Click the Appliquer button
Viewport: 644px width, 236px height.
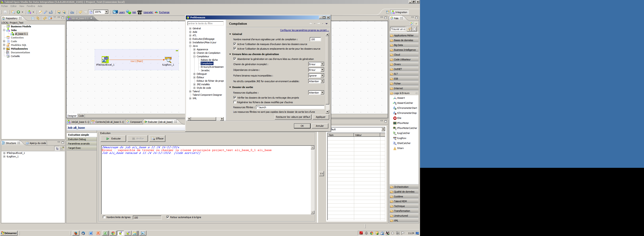320,117
